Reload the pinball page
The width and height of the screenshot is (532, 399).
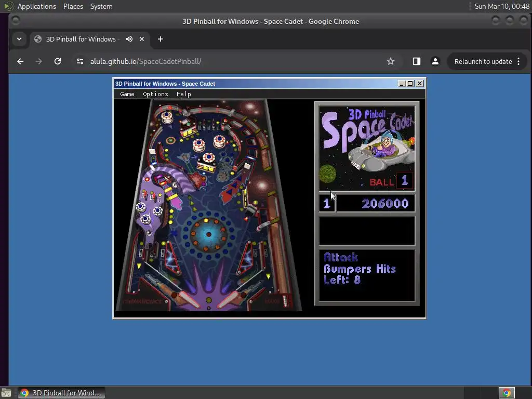(58, 61)
